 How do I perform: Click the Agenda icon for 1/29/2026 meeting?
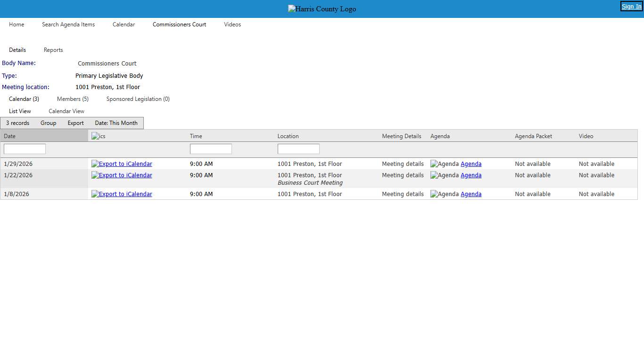pos(444,164)
